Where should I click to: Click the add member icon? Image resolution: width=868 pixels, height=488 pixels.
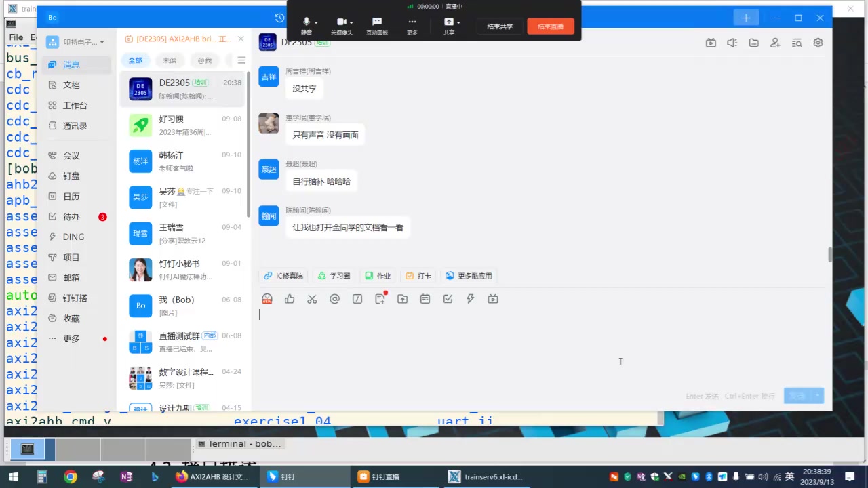(x=775, y=43)
